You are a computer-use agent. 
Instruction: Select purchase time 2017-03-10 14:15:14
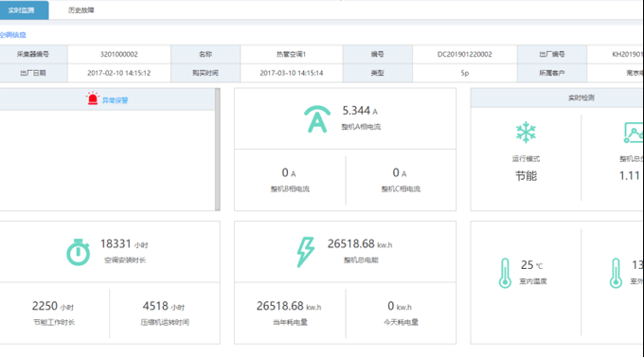[291, 73]
